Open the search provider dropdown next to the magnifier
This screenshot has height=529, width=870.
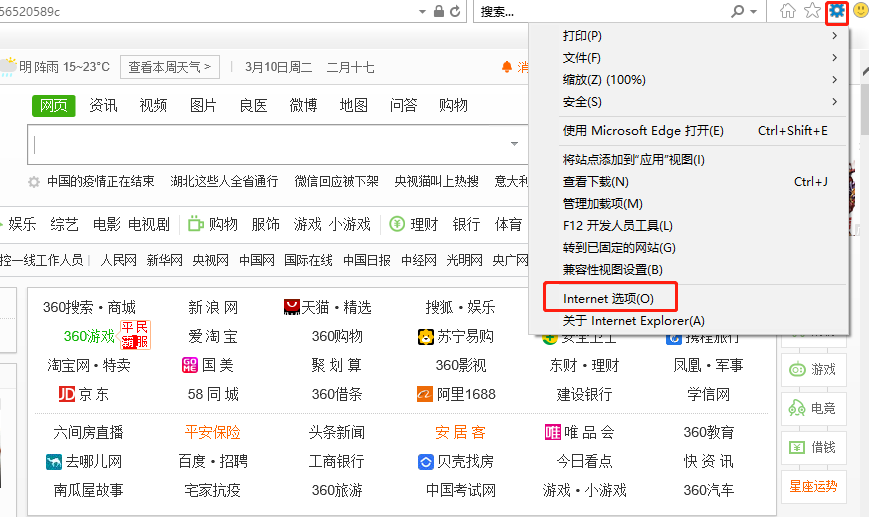(x=753, y=11)
